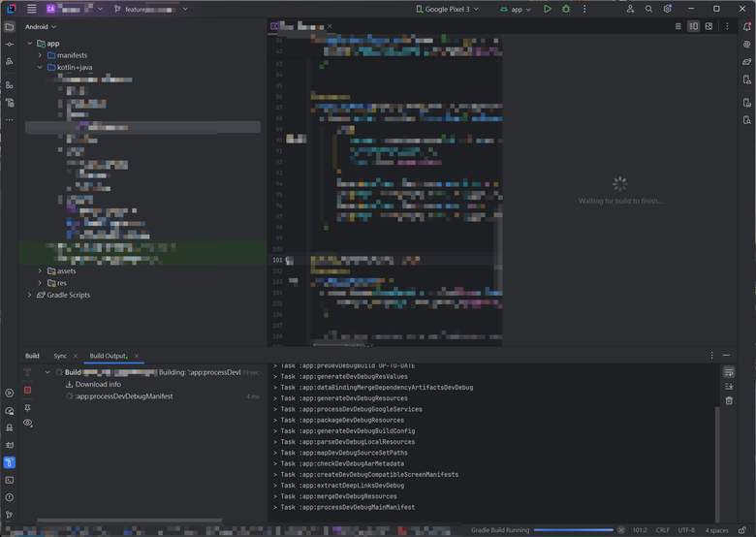
Task: Open the App Quality Insights window
Action: click(9, 427)
